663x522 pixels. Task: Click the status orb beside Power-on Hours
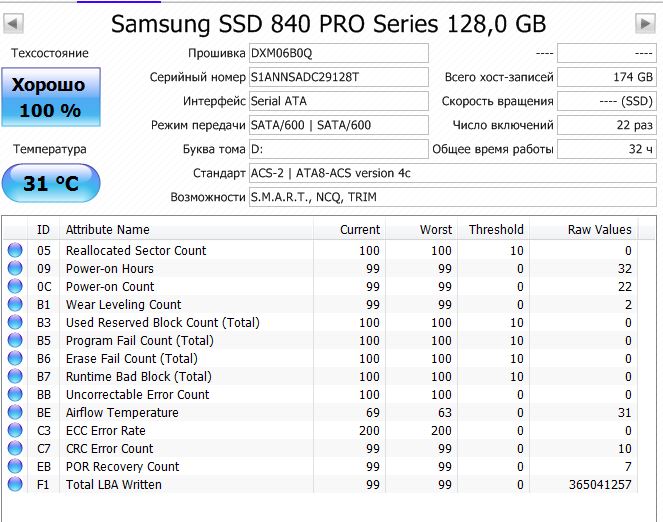(x=15, y=269)
